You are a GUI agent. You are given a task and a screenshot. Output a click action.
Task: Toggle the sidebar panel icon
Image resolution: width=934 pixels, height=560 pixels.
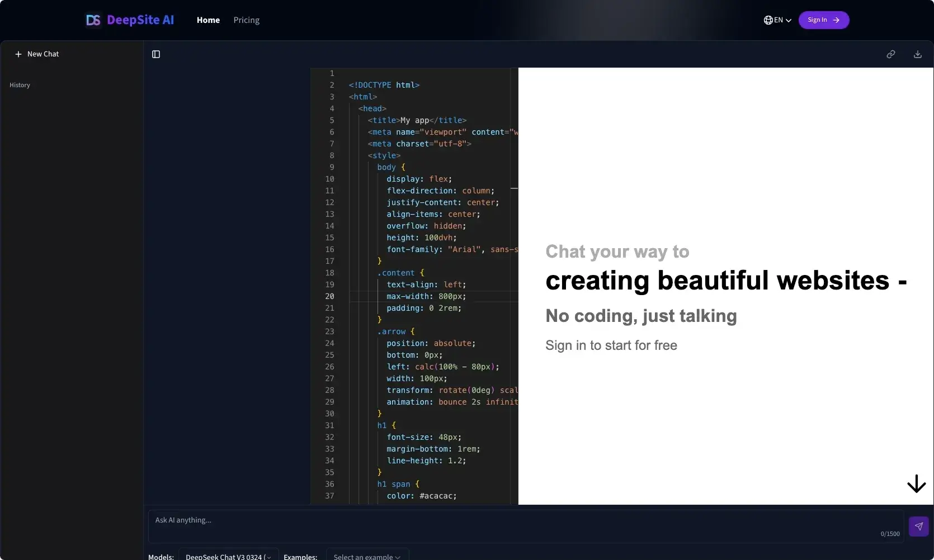[x=156, y=54]
